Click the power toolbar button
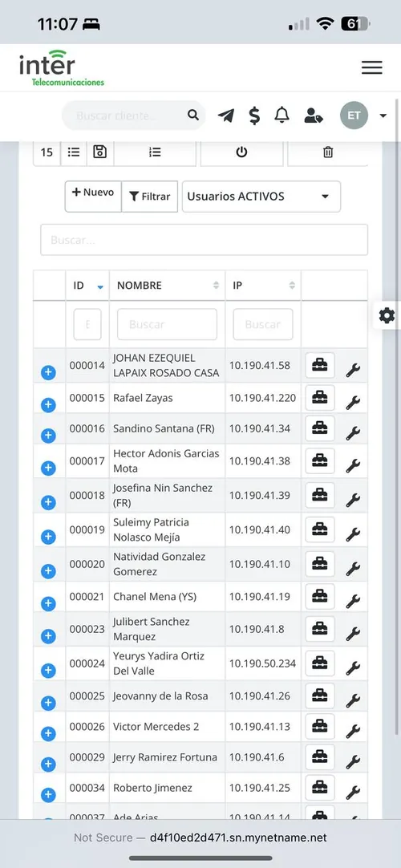The height and width of the screenshot is (868, 401). tap(241, 152)
